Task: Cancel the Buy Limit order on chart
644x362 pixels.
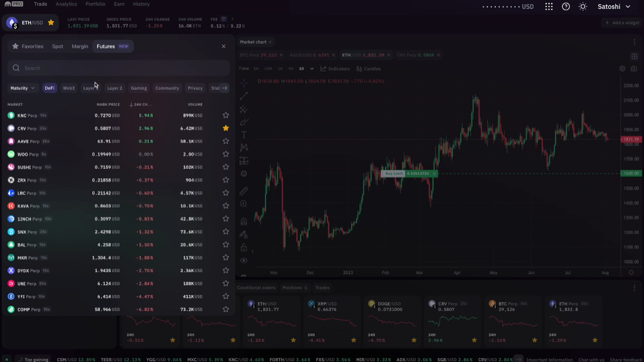Action: coord(434,174)
